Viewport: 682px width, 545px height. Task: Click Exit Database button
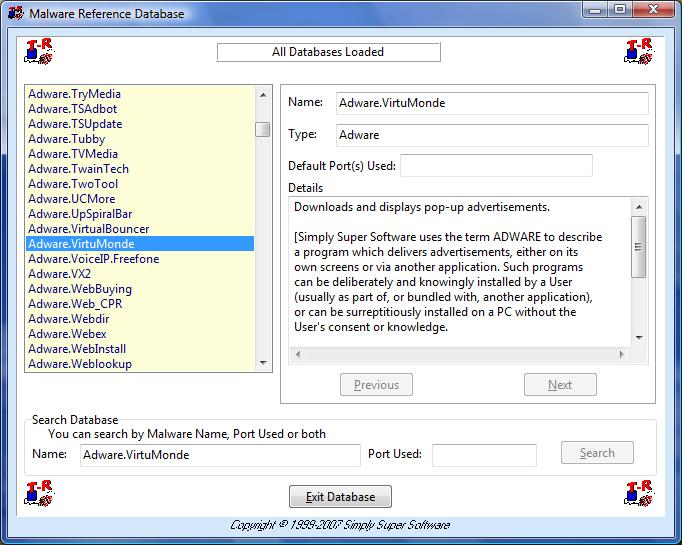click(340, 496)
